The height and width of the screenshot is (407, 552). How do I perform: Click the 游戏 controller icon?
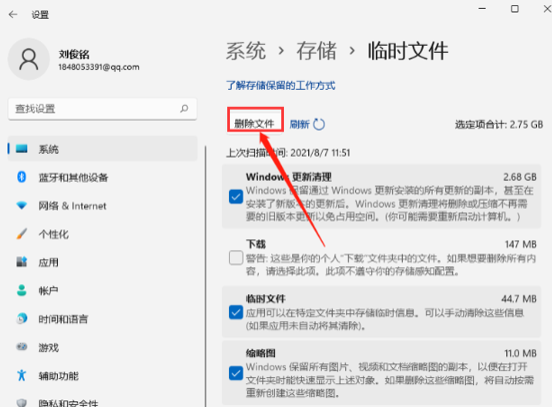click(21, 347)
